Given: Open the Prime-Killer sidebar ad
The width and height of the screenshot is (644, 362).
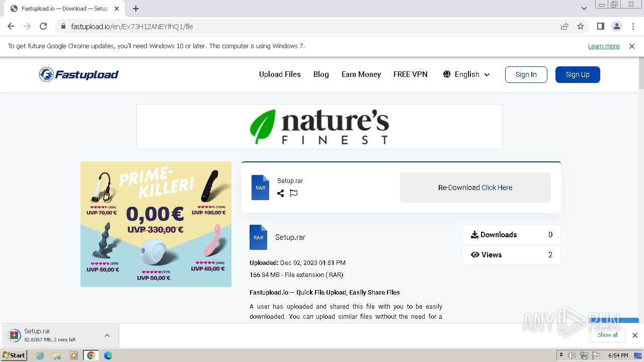Looking at the screenshot, I should pos(156,224).
